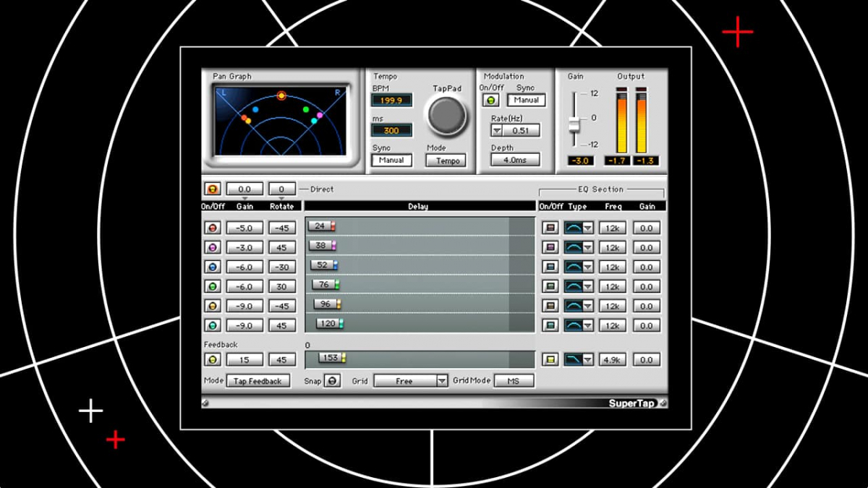Toggle the Snap button
Screen dimensions: 868x488
[x=332, y=381]
